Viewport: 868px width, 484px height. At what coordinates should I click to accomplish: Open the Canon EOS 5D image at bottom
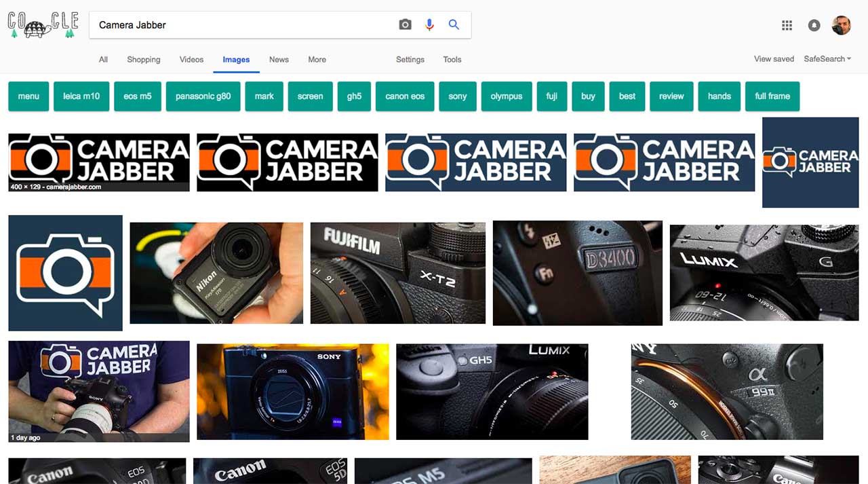(x=271, y=471)
